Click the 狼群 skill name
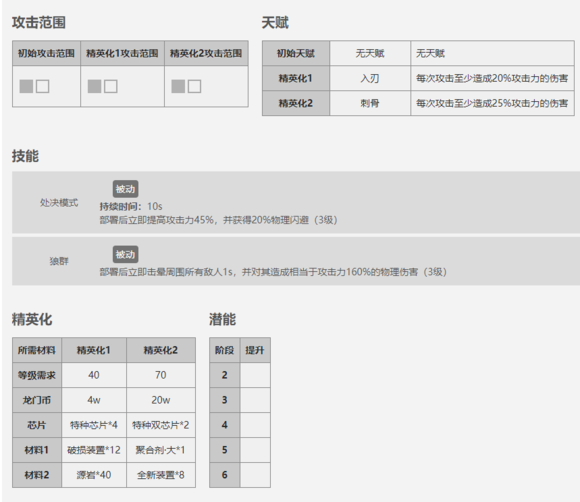The image size is (580, 502). coord(59,261)
